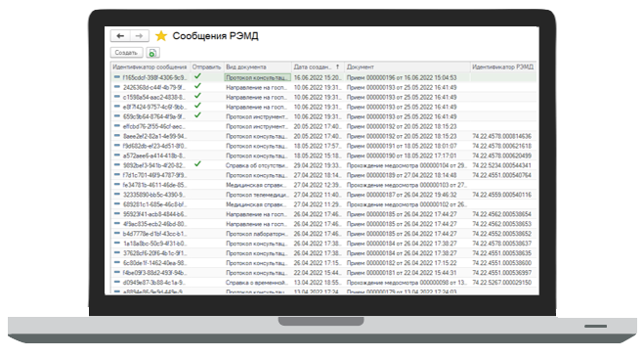Click the green create-by-copy icon

(x=152, y=53)
